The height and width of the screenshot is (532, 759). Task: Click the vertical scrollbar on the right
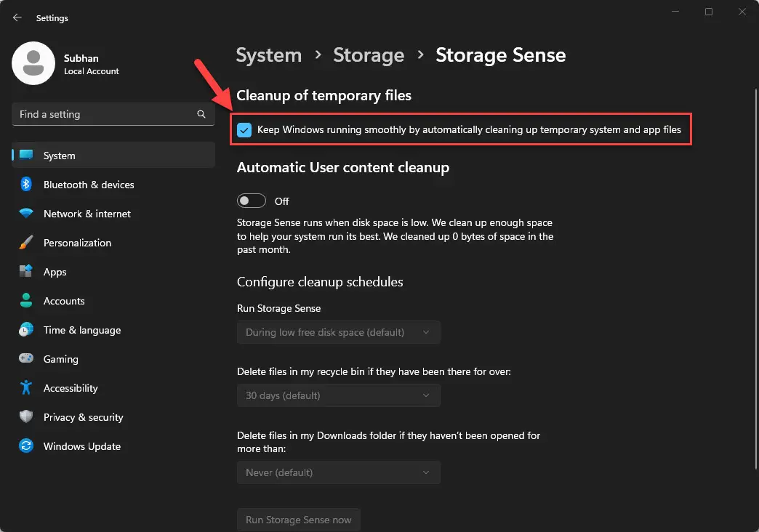pos(755,278)
